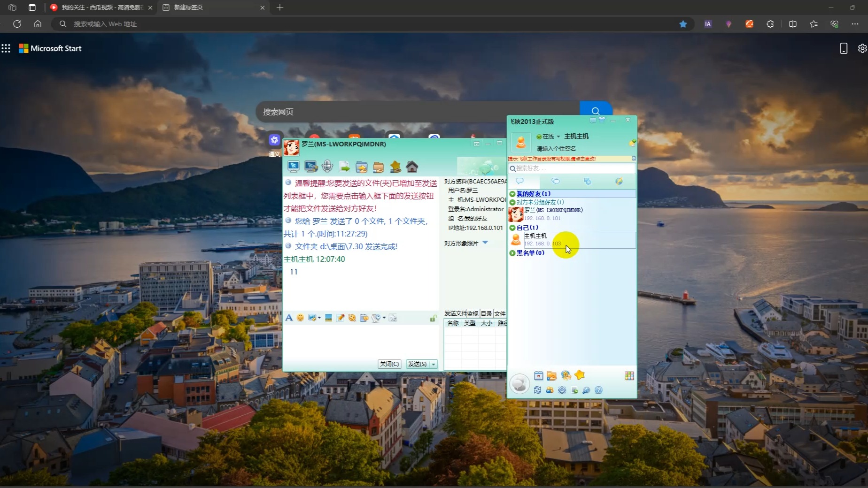Click the 大小 column header in the file list
Viewport: 868px width, 488px height.
[x=487, y=323]
